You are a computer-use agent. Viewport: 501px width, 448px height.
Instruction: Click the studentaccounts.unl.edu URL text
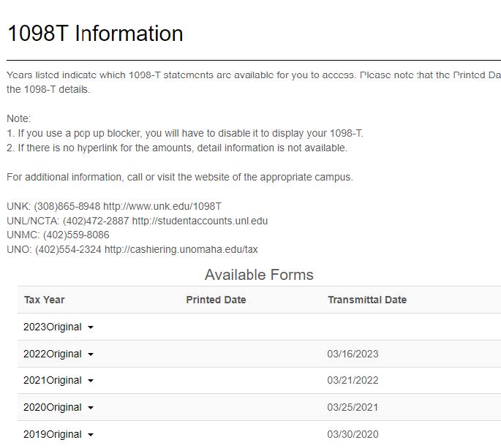tap(200, 221)
